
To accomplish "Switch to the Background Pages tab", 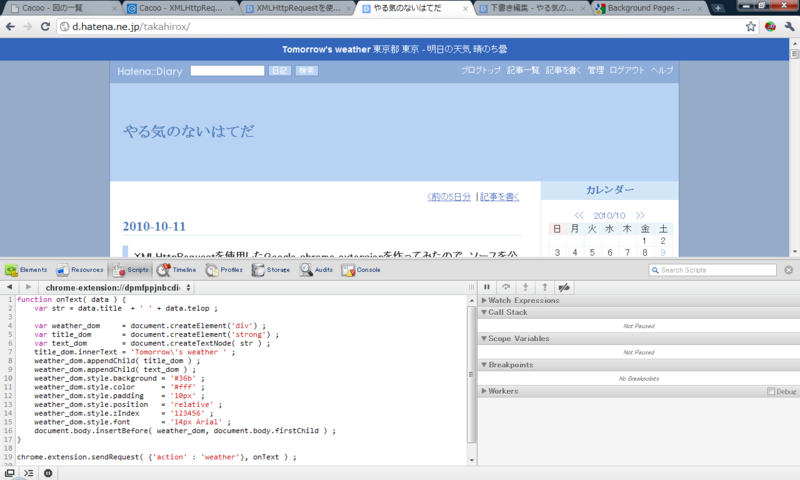I will pos(649,8).
